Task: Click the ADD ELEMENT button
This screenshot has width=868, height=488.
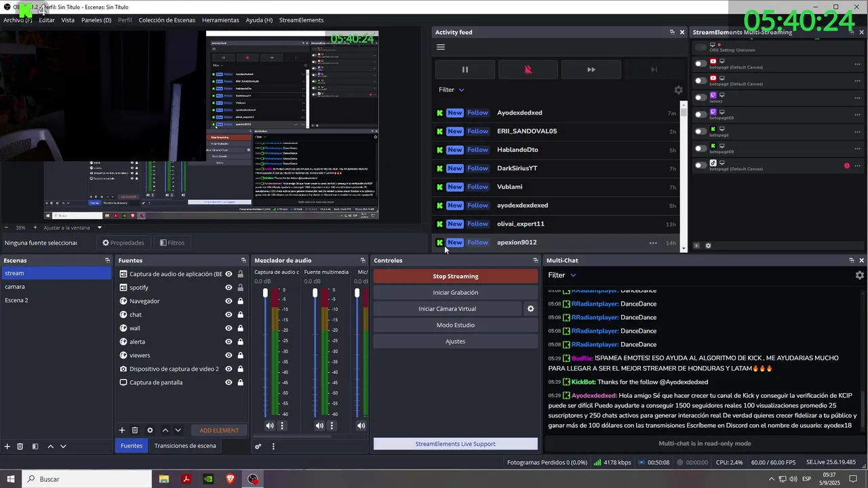Action: coord(219,430)
